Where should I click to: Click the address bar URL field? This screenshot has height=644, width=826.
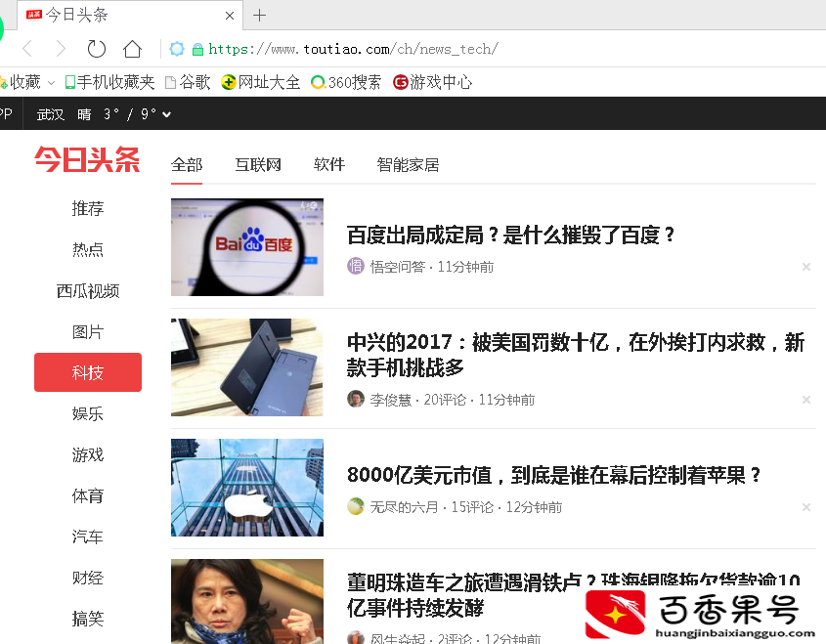(353, 49)
